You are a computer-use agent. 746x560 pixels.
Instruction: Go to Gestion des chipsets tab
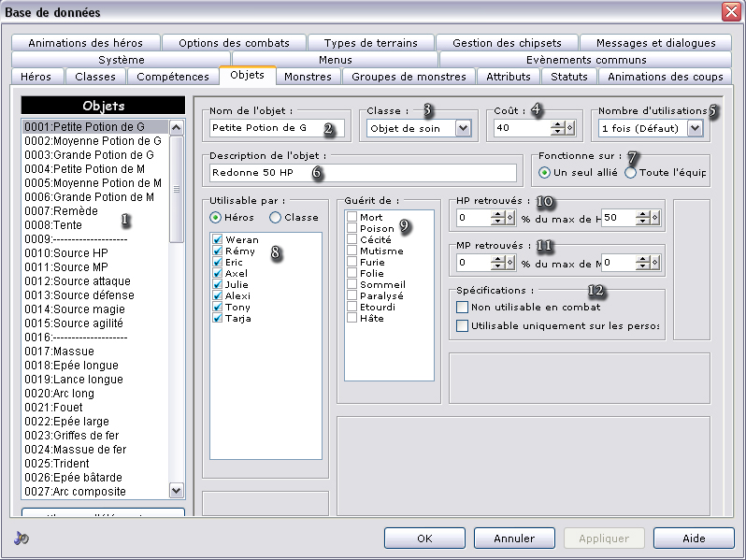[507, 43]
